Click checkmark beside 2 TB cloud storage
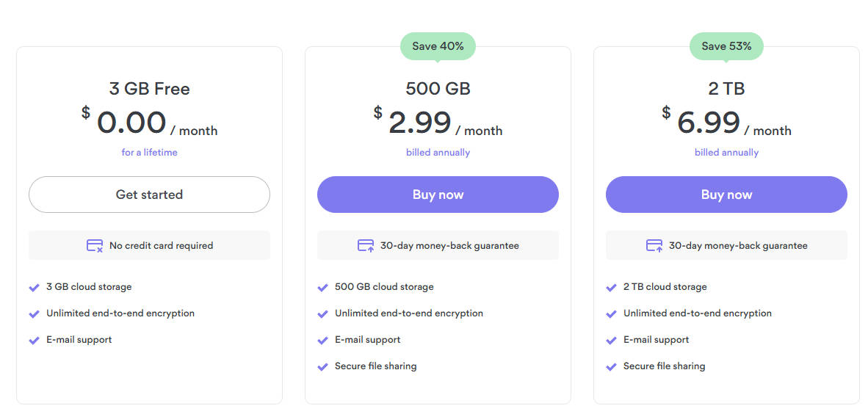 (611, 288)
